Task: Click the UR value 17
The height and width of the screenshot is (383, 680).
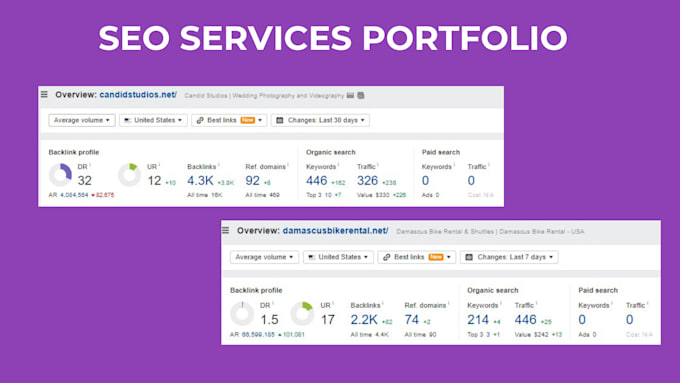Action: [328, 320]
